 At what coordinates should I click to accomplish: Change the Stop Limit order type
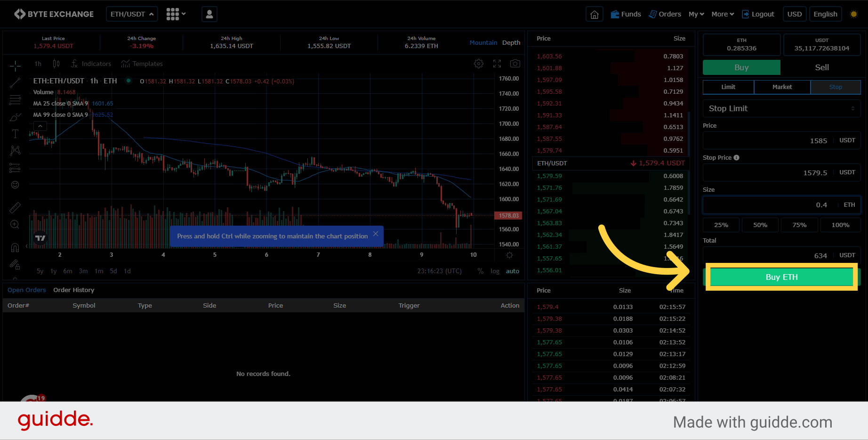pyautogui.click(x=782, y=108)
